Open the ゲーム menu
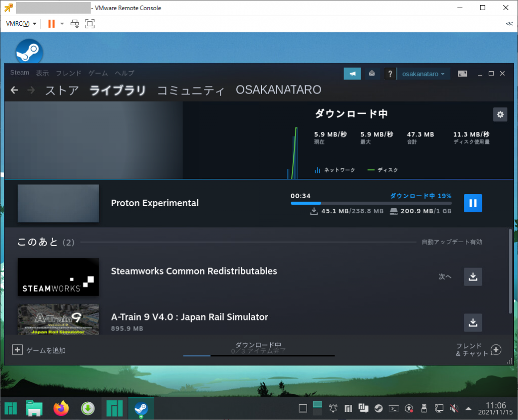The height and width of the screenshot is (420, 518). pyautogui.click(x=98, y=73)
